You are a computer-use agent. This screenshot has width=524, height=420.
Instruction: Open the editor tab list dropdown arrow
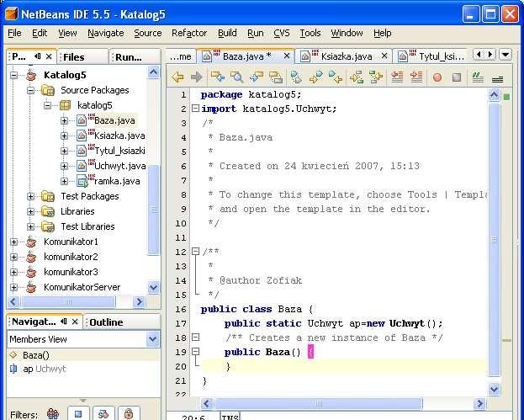(x=505, y=54)
